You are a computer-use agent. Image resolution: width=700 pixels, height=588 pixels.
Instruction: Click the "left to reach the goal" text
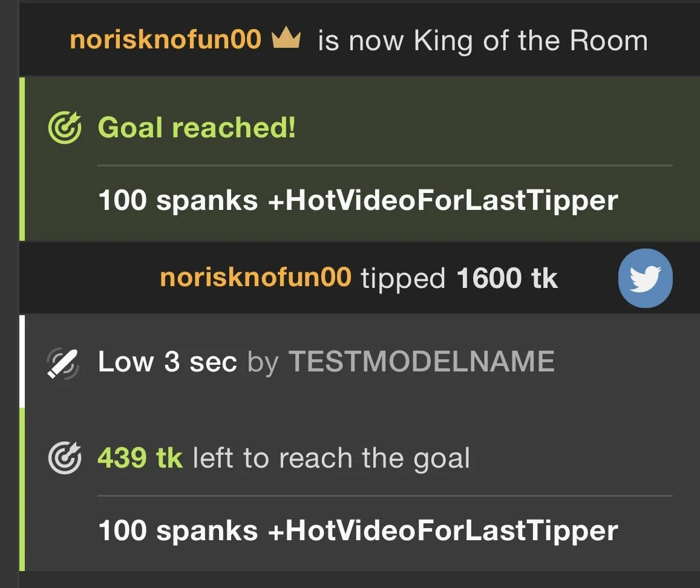coord(331,458)
